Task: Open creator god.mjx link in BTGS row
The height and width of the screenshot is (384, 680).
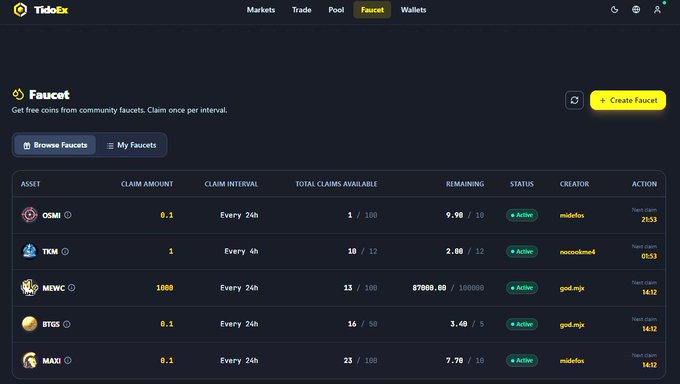Action: (572, 325)
